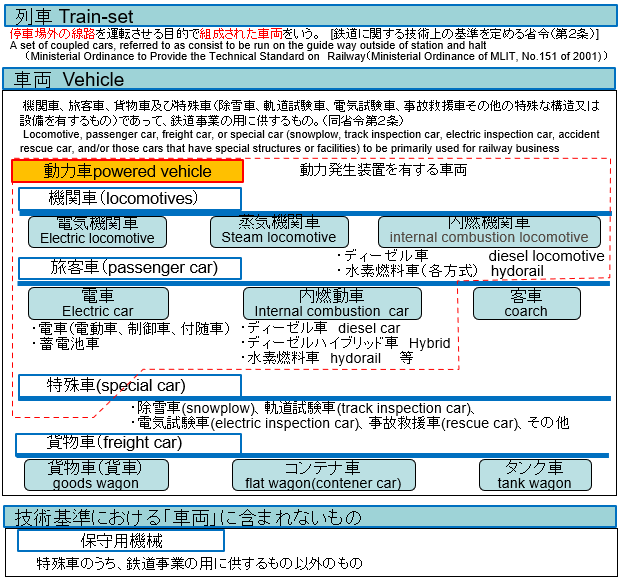The height and width of the screenshot is (579, 620).
Task: Select the Steam locomotive box
Action: [x=279, y=232]
